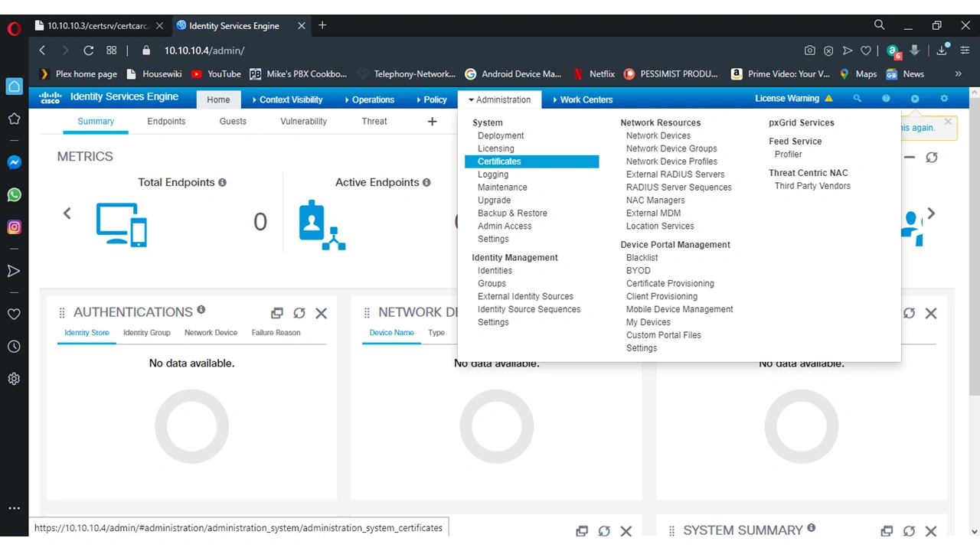Open the ISE system settings gear

point(944,99)
